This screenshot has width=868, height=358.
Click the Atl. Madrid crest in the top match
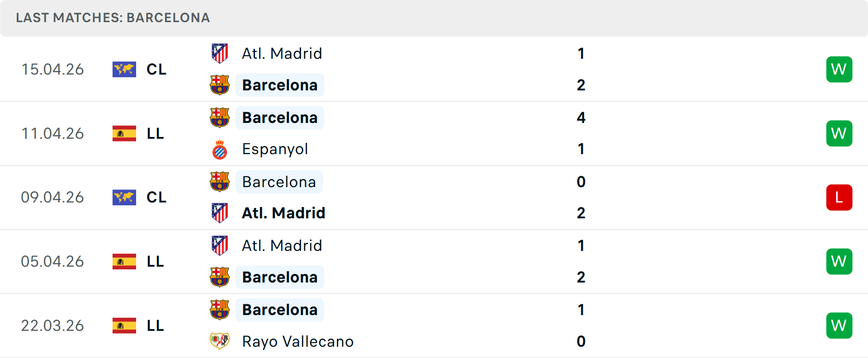tap(220, 53)
